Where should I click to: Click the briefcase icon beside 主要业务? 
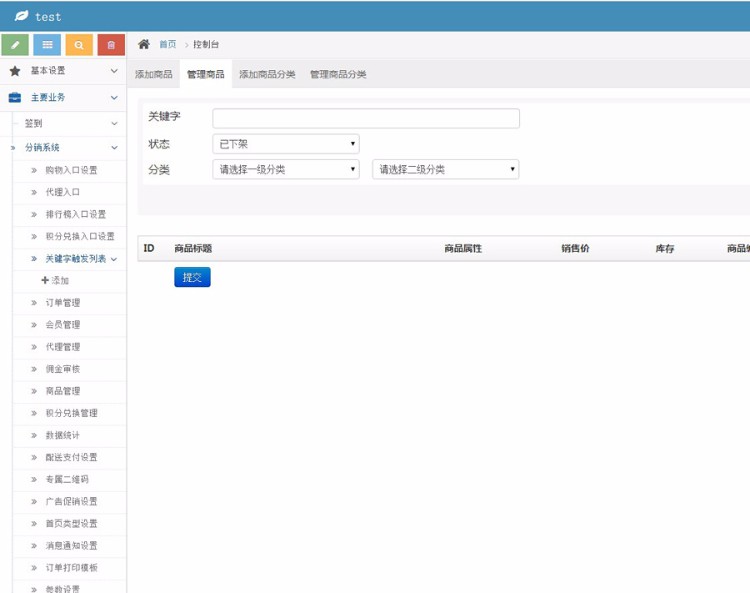click(x=15, y=97)
